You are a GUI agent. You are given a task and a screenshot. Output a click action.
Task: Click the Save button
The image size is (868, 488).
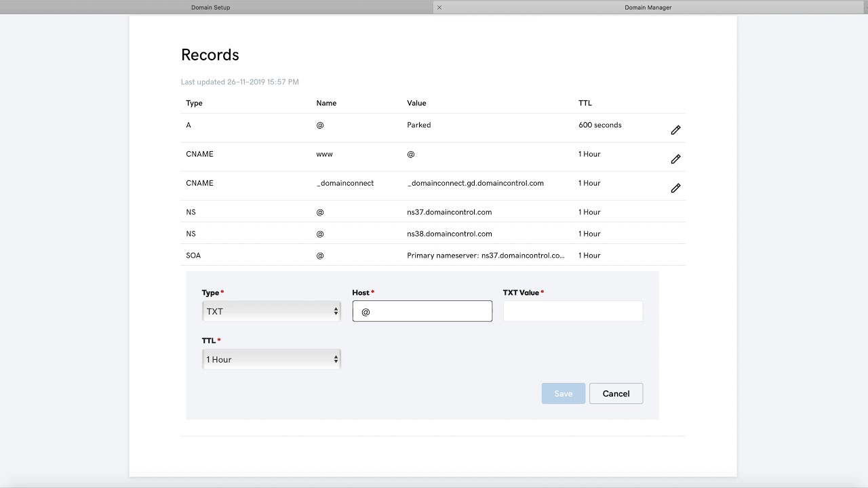coord(563,394)
